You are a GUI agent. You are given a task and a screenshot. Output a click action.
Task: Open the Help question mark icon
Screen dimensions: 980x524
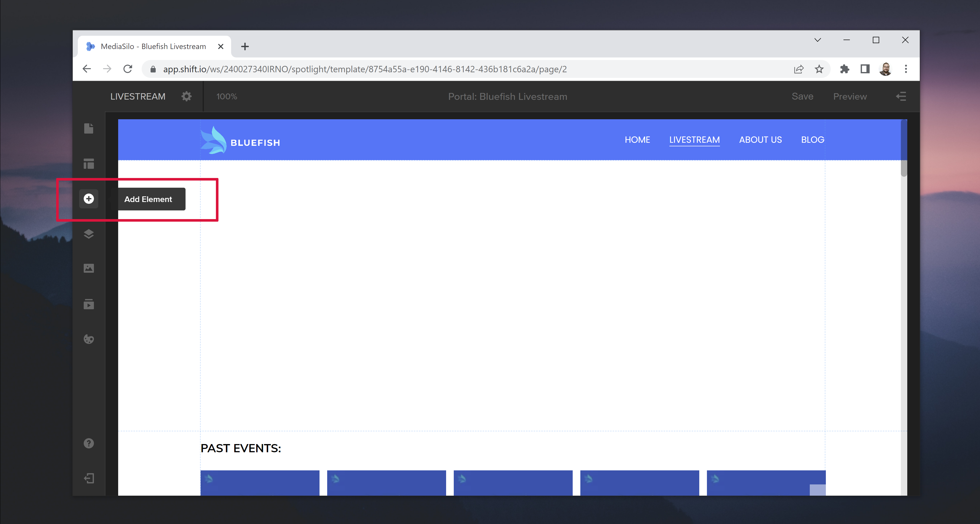pos(89,443)
